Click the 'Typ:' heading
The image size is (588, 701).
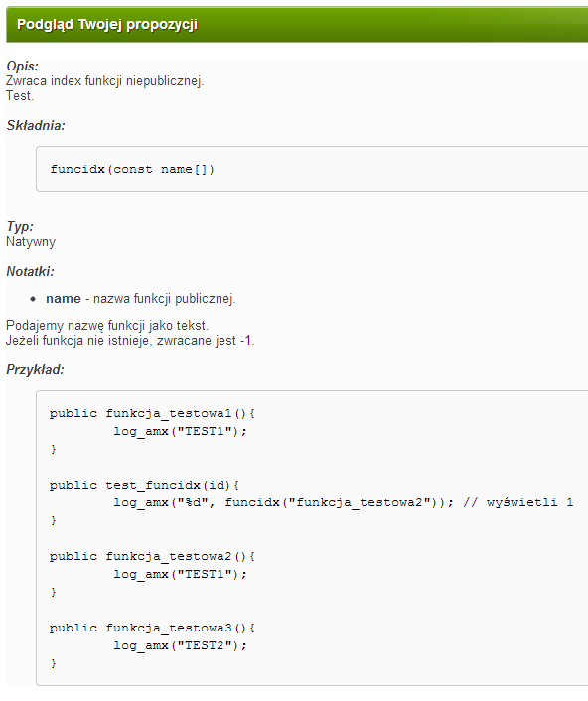(20, 227)
